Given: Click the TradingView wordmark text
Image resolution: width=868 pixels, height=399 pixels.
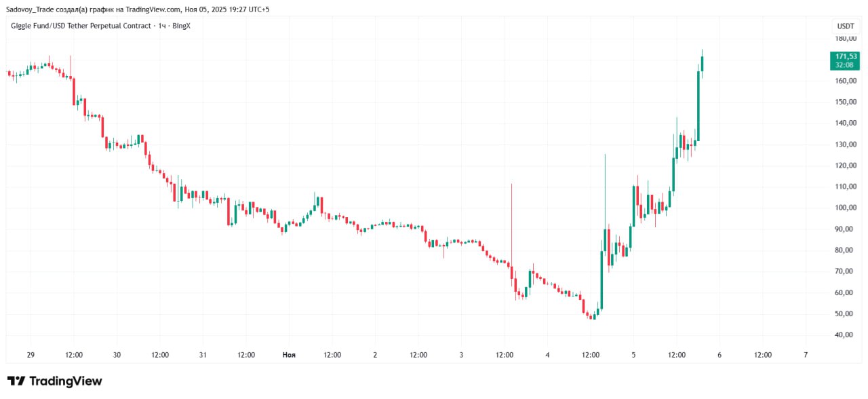Looking at the screenshot, I should [66, 381].
